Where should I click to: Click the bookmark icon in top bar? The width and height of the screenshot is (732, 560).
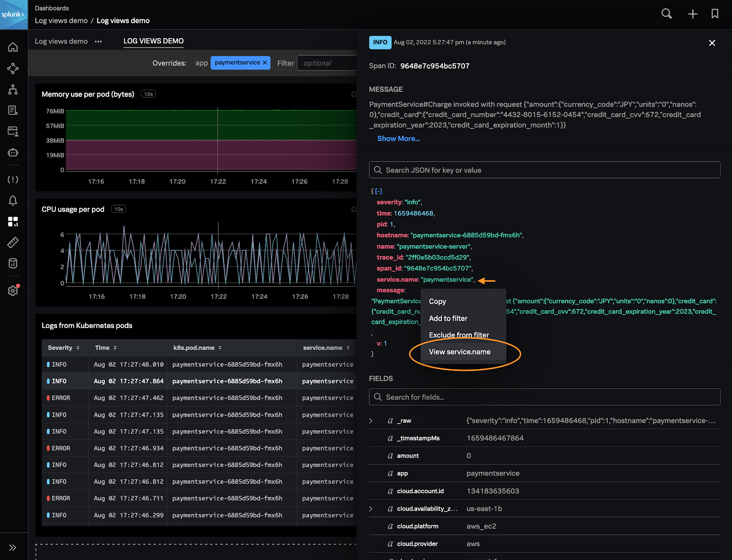pos(715,14)
